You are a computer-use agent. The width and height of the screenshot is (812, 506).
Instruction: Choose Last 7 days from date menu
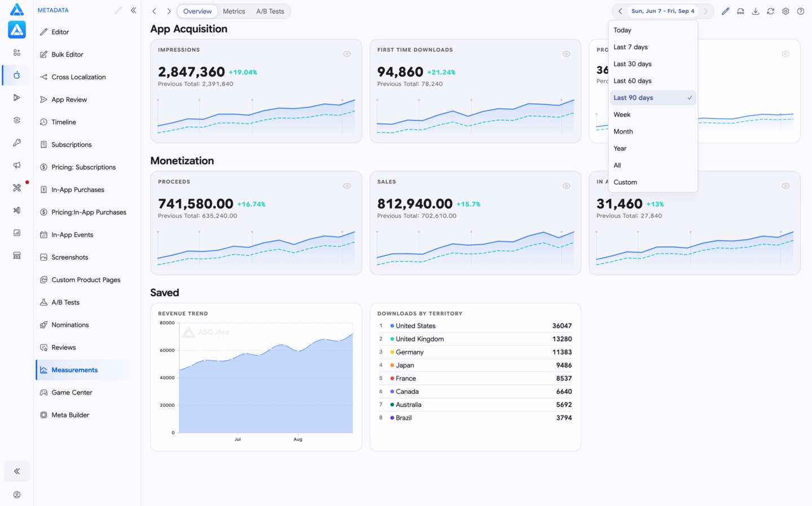653,47
